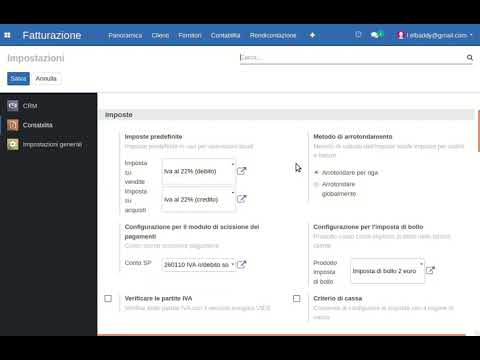Open the chat messages icon

tap(375, 35)
